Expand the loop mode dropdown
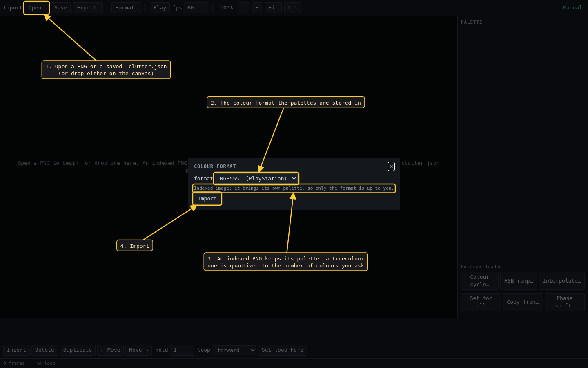Viewport: 588px width, 368px height. (x=234, y=350)
